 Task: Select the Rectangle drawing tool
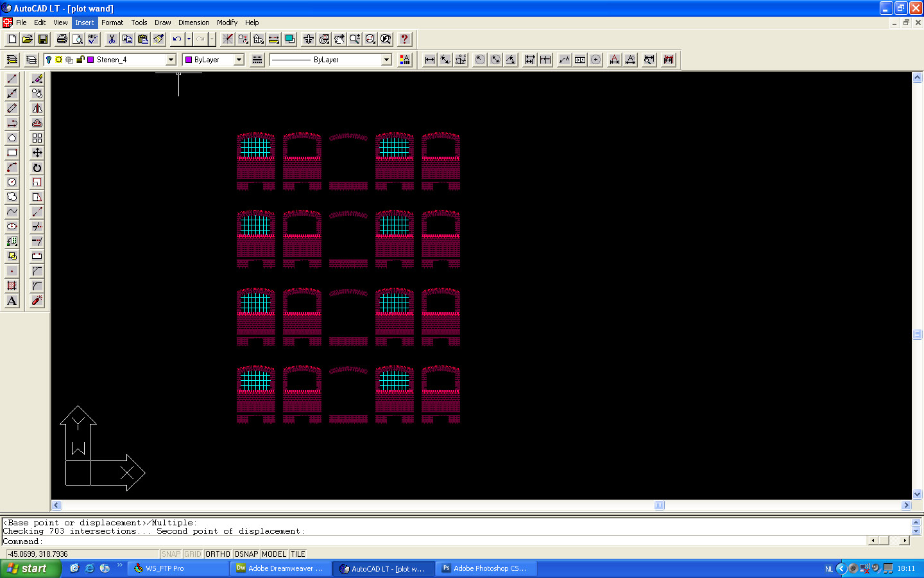[11, 153]
